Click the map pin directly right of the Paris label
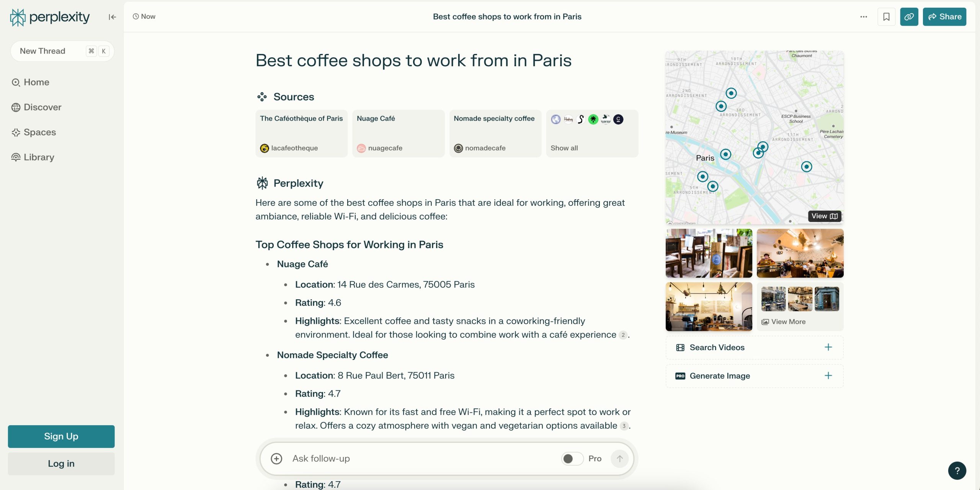 click(x=725, y=154)
